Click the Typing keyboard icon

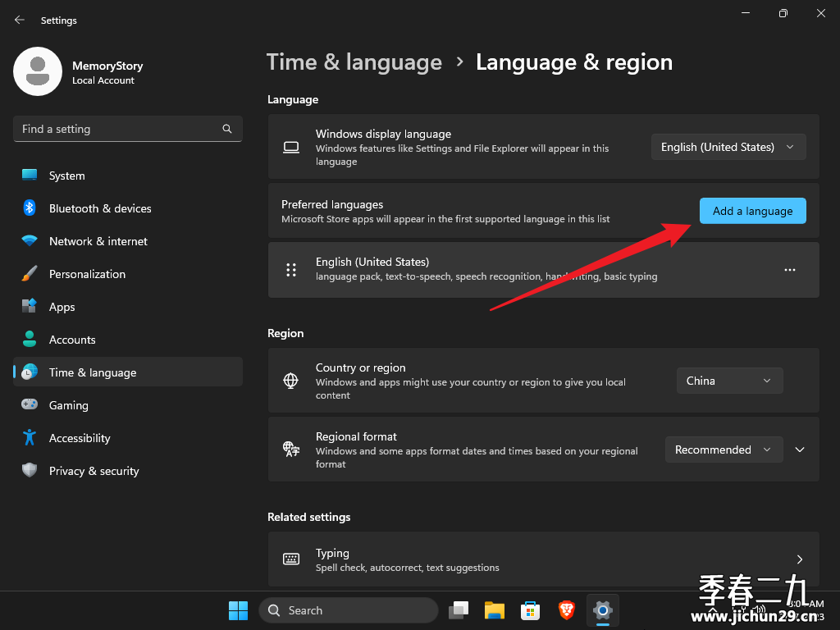pyautogui.click(x=291, y=559)
